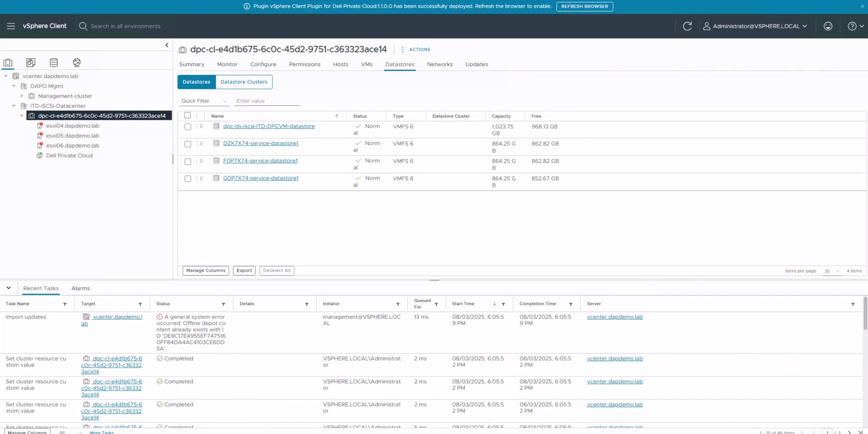
Task: Switch to VMs and Templates inventory view
Action: [31, 63]
